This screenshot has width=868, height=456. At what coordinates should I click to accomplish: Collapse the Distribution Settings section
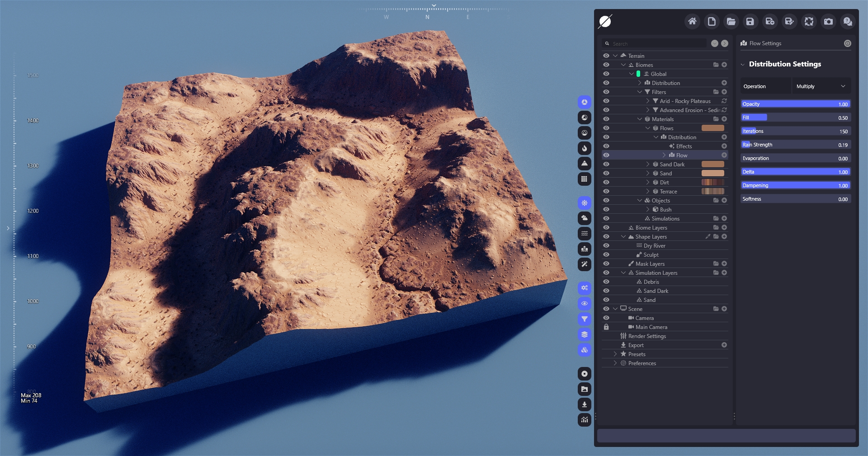point(743,65)
